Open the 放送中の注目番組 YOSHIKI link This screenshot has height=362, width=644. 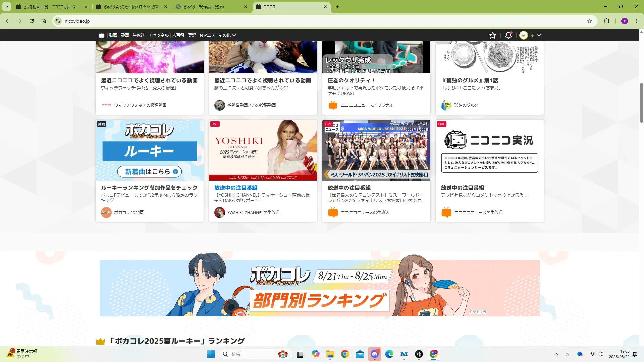tap(236, 188)
